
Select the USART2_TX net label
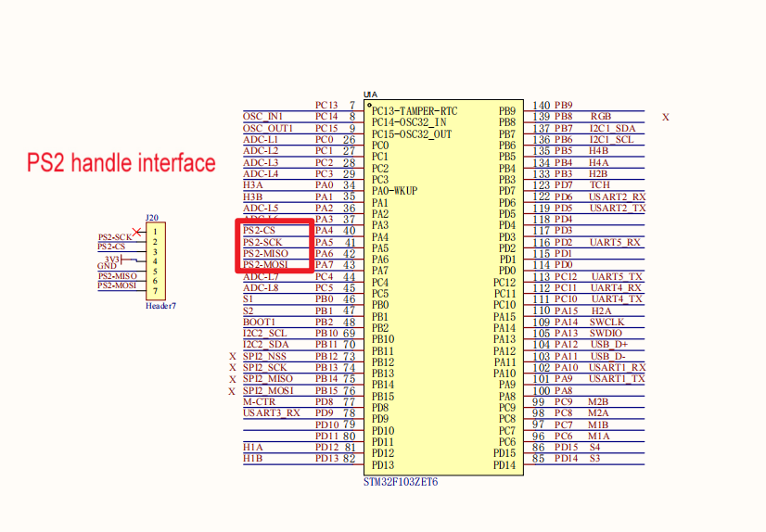point(617,208)
